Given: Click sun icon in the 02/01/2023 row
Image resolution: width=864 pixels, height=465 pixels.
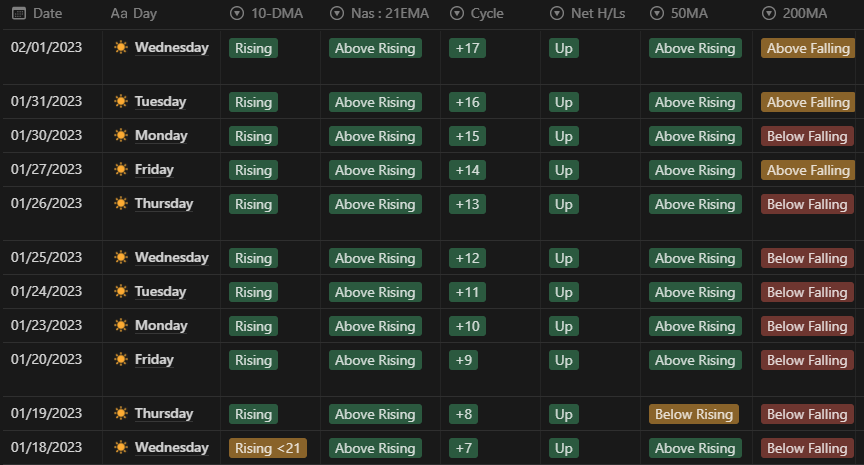Looking at the screenshot, I should (x=121, y=47).
